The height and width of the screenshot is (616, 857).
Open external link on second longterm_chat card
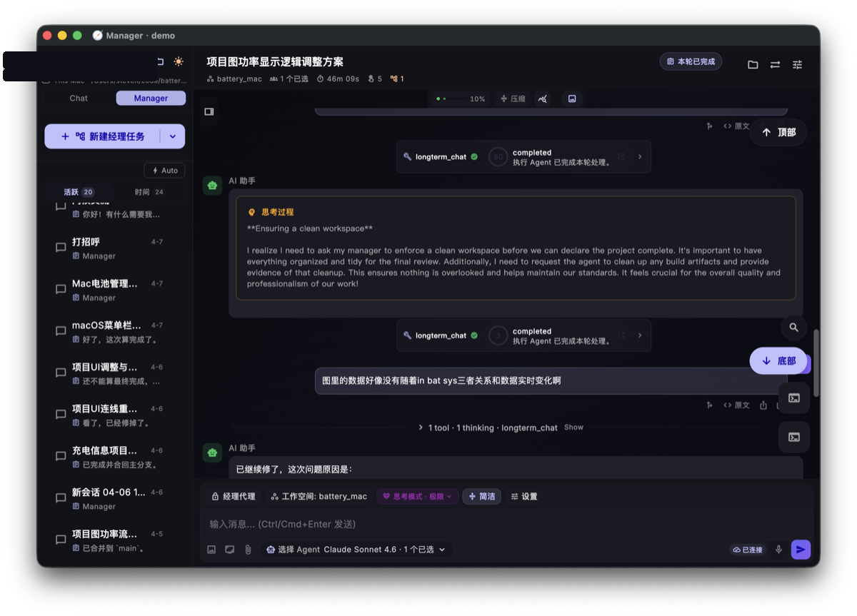pyautogui.click(x=621, y=335)
